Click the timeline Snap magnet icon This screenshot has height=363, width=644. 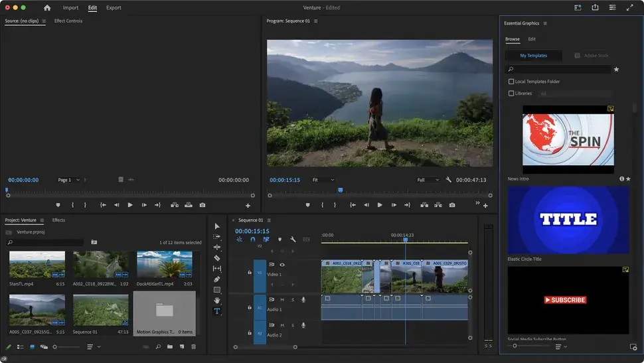click(252, 239)
